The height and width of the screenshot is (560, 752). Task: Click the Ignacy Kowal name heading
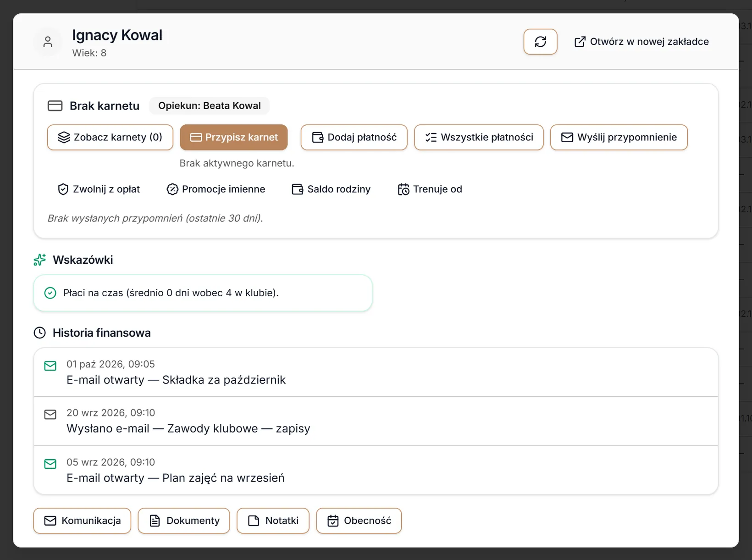pyautogui.click(x=117, y=35)
